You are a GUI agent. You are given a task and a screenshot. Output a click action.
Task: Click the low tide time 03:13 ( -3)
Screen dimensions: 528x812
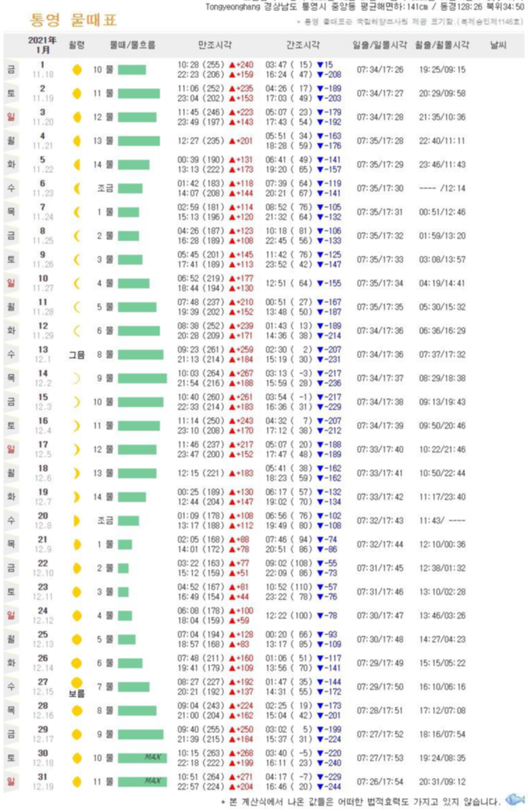pos(289,374)
